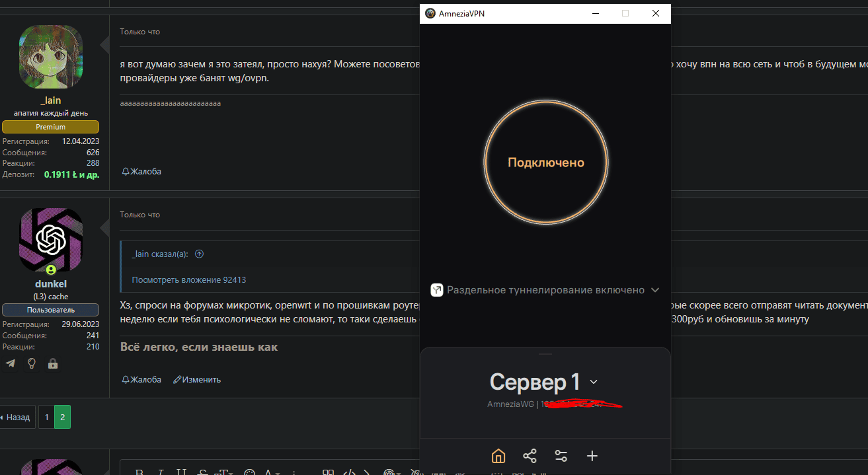The width and height of the screenshot is (868, 475).
Task: Open 'Раздельное туннелирование включено' options
Action: [545, 290]
